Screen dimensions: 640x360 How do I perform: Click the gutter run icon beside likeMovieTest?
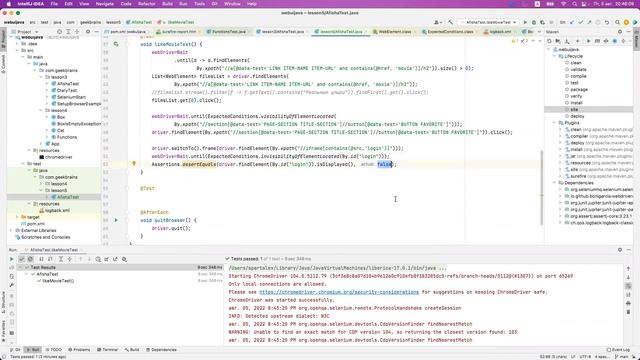(x=116, y=44)
